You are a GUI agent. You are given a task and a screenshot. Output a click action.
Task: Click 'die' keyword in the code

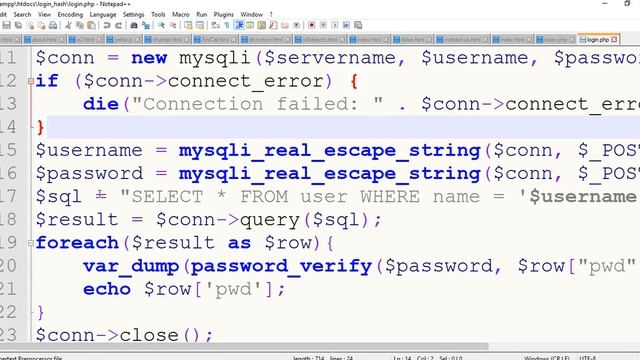tap(101, 104)
